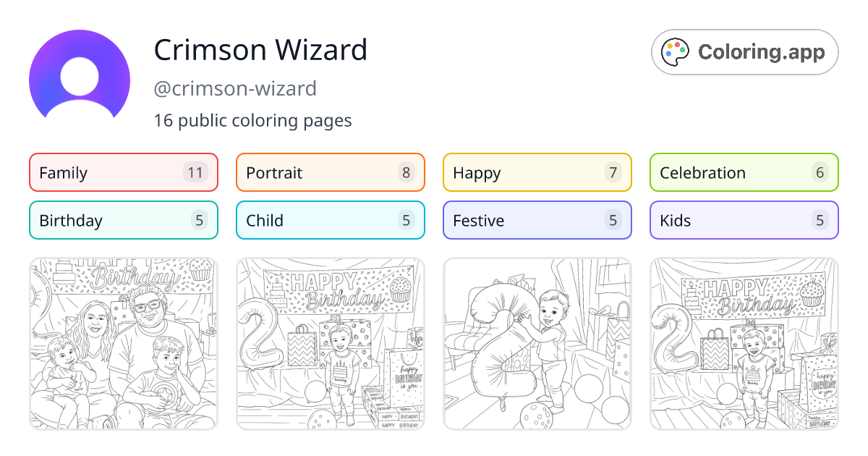Click the @crimson-wizard username link

click(x=235, y=88)
